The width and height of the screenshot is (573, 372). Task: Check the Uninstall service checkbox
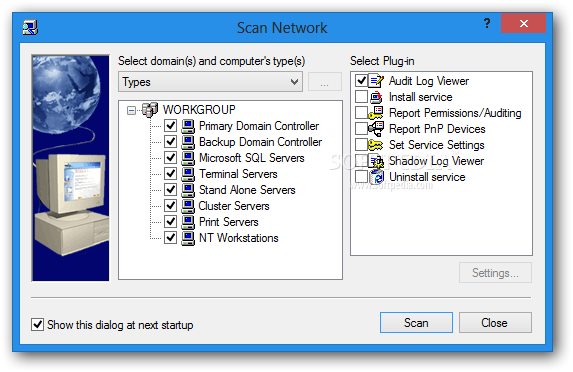point(361,177)
